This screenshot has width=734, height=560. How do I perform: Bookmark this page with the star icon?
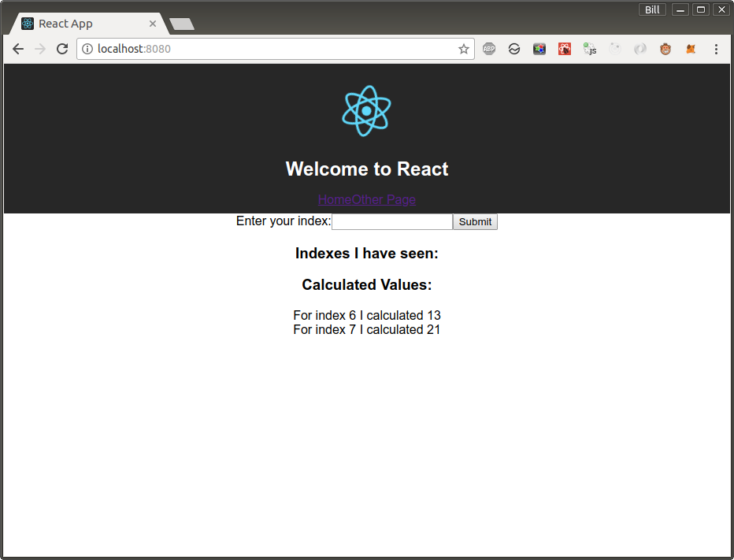[463, 49]
